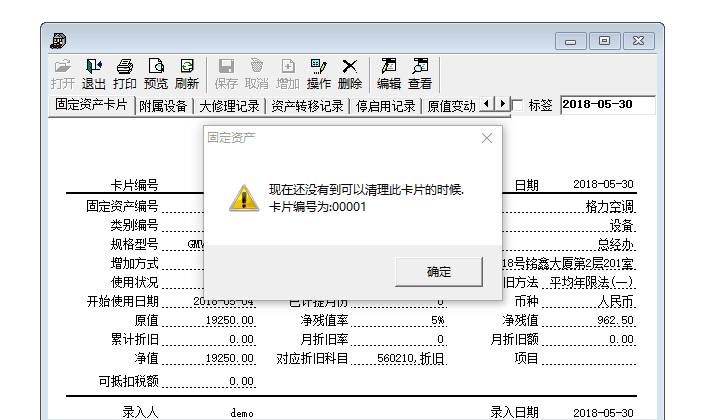Image resolution: width=714 pixels, height=420 pixels.
Task: Click the 编辑 (Edit) toolbar icon
Action: (x=389, y=74)
